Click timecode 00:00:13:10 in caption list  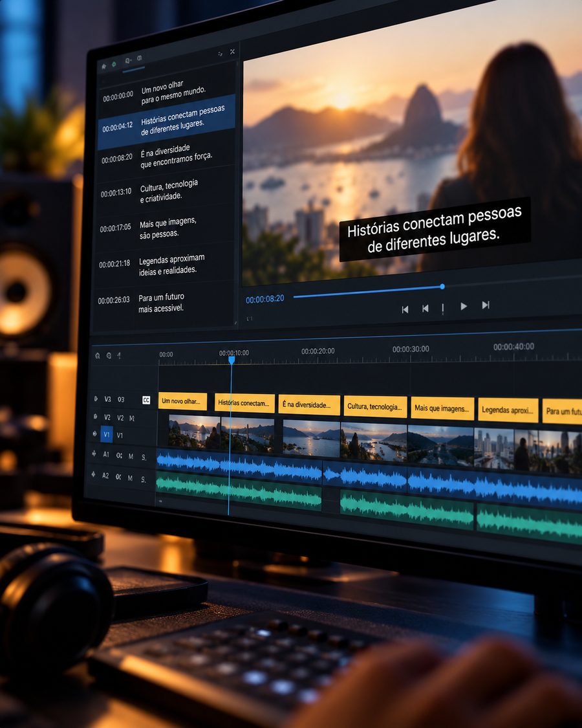[116, 193]
